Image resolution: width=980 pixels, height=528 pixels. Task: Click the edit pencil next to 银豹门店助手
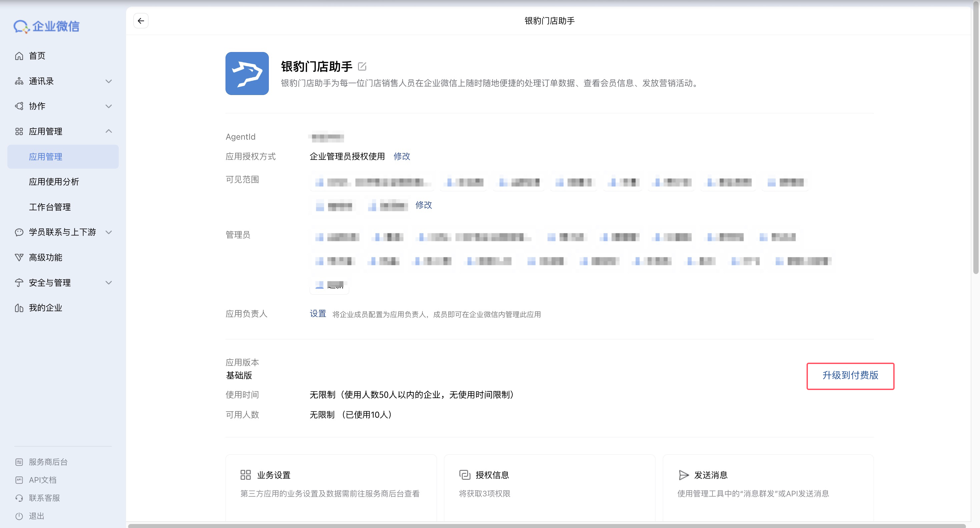[362, 67]
